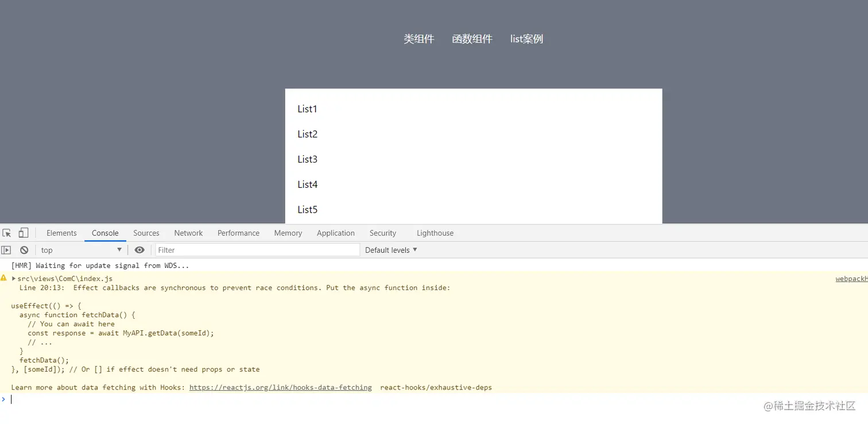Show the console sidebar icon
This screenshot has height=424, width=868.
tap(6, 250)
